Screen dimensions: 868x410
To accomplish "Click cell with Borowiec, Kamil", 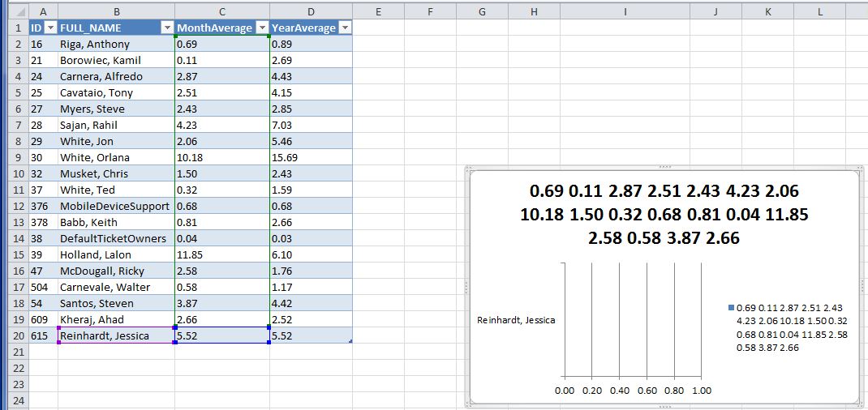I will coord(116,60).
